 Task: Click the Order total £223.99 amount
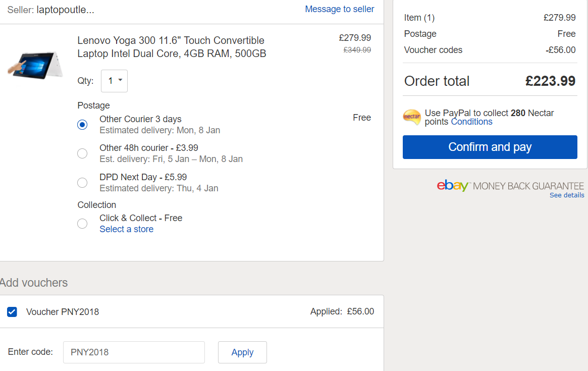click(x=550, y=81)
